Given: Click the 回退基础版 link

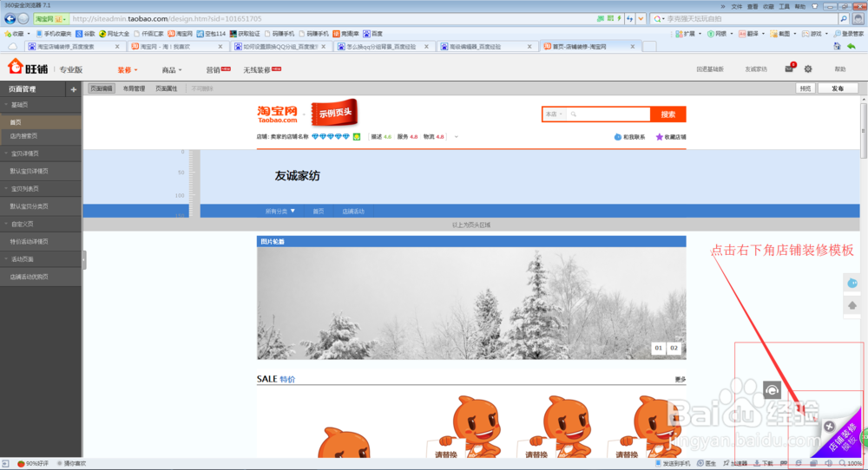Looking at the screenshot, I should pyautogui.click(x=710, y=69).
